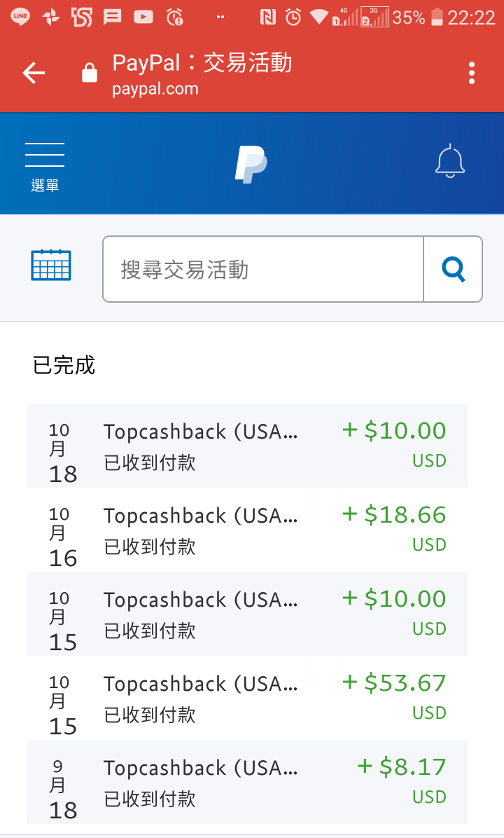Focus the 搜尋交易活動 search field
This screenshot has width=504, height=838.
click(x=263, y=269)
